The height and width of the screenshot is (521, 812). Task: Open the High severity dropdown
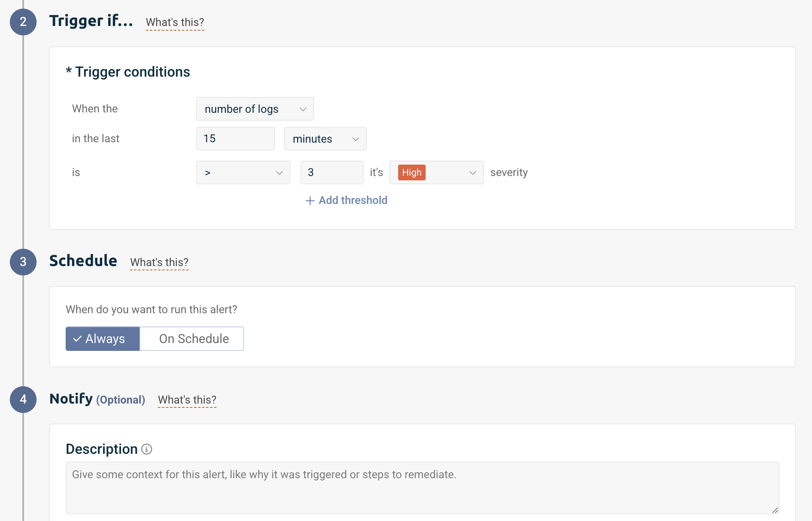(x=472, y=172)
